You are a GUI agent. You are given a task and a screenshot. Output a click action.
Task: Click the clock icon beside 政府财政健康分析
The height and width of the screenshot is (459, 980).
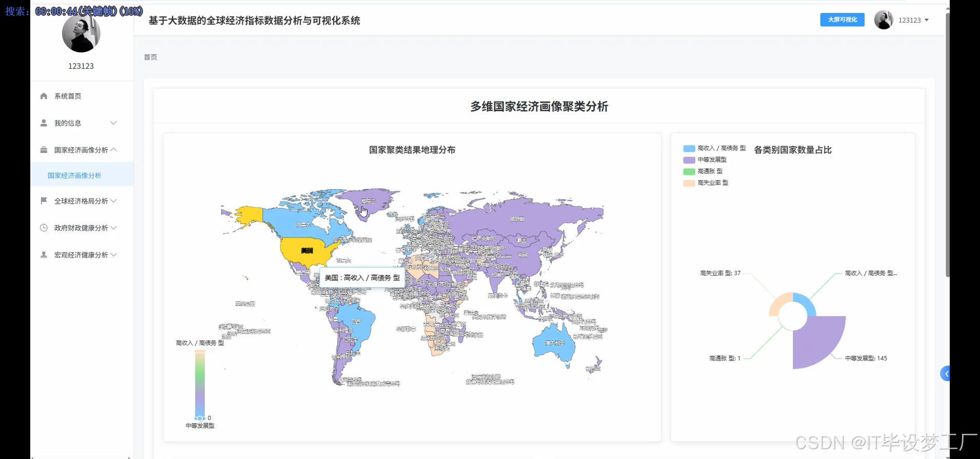point(44,227)
